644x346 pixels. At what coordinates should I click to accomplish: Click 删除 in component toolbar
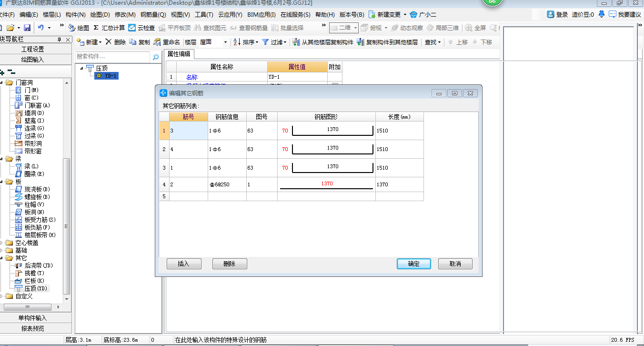116,42
